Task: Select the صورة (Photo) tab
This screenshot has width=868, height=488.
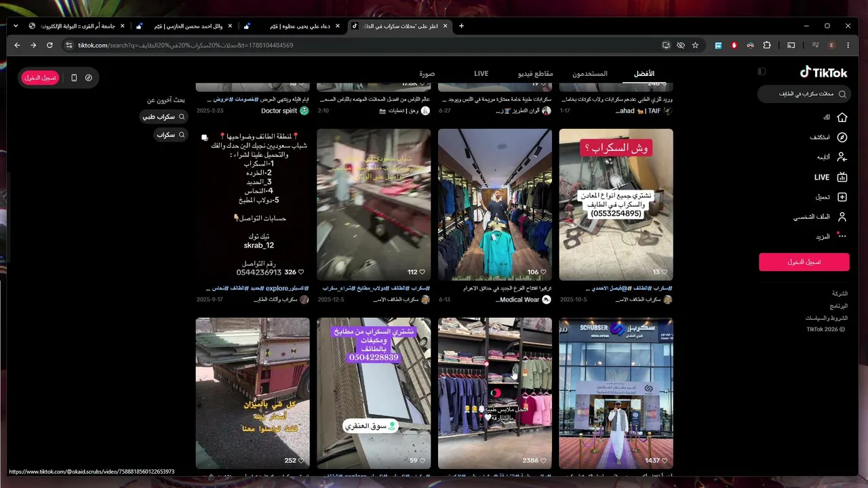Action: click(x=427, y=73)
